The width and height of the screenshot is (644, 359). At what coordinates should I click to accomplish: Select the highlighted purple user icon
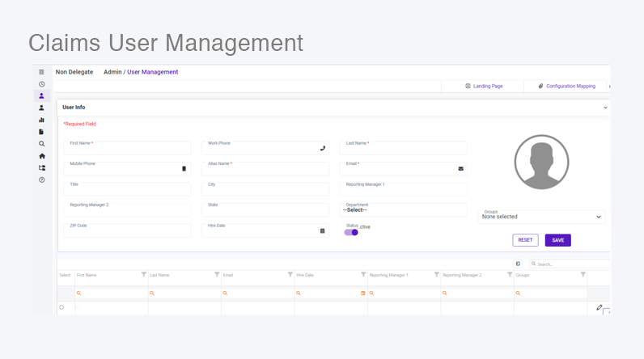pyautogui.click(x=41, y=96)
